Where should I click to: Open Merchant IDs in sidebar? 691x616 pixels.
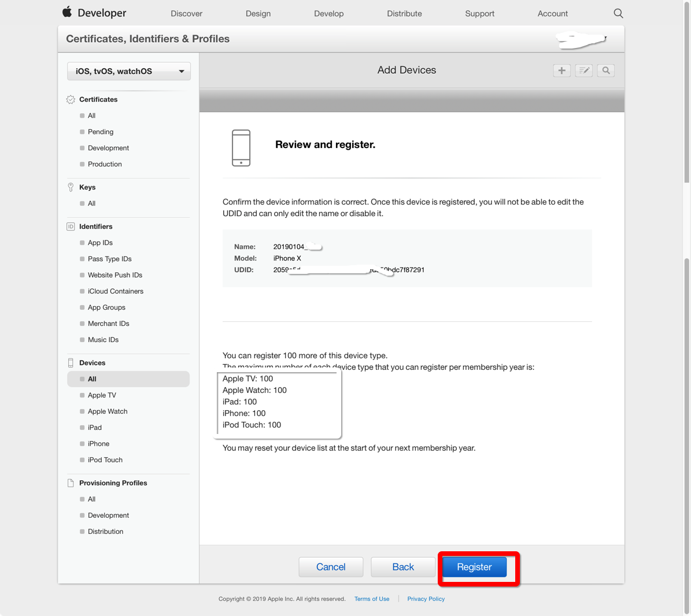point(108,324)
